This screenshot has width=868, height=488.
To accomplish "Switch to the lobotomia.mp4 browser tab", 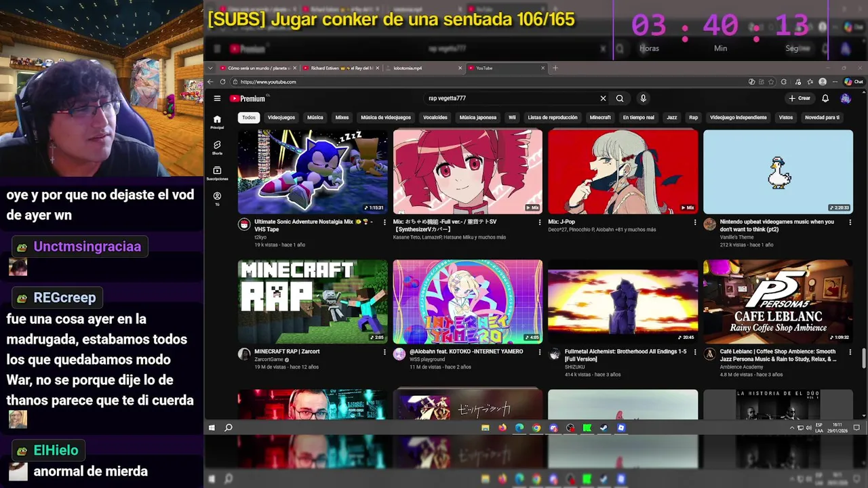I will pos(424,68).
